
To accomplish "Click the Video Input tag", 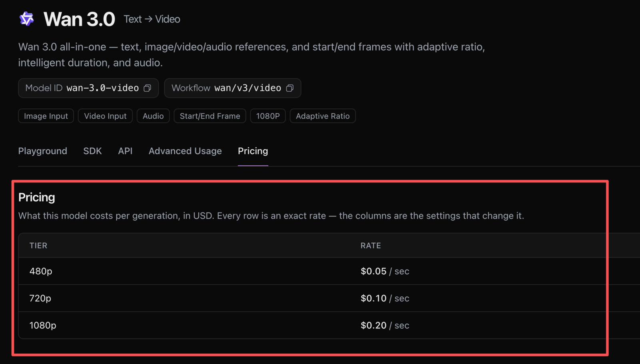I will tap(105, 116).
